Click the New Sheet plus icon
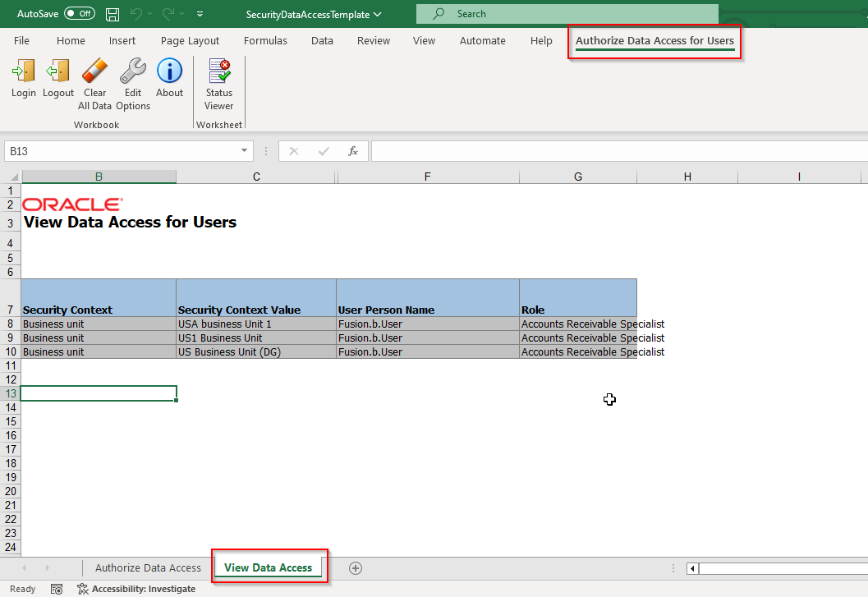The image size is (868, 597). (x=356, y=568)
